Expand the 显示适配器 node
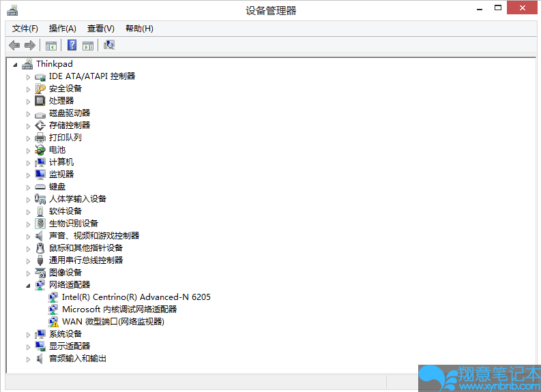 coord(28,347)
